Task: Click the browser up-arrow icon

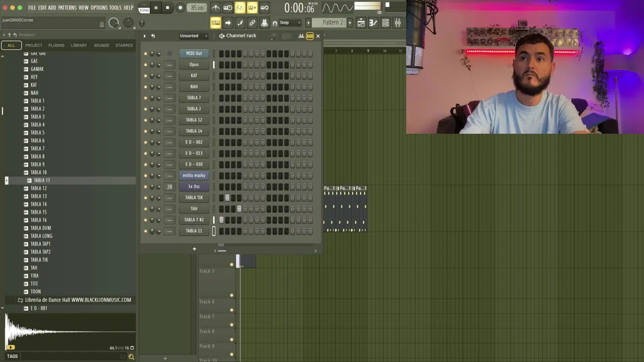Action: (9, 35)
